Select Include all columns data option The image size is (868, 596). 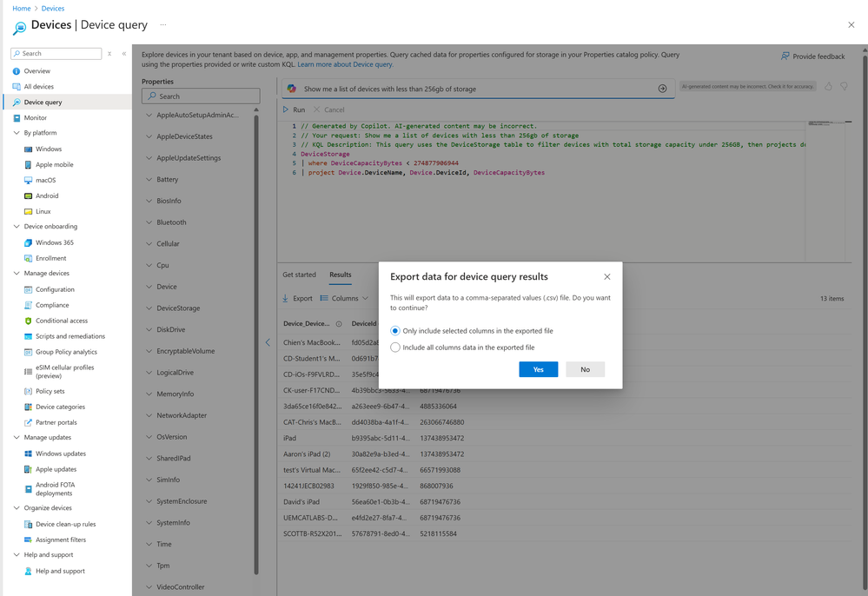pyautogui.click(x=395, y=347)
